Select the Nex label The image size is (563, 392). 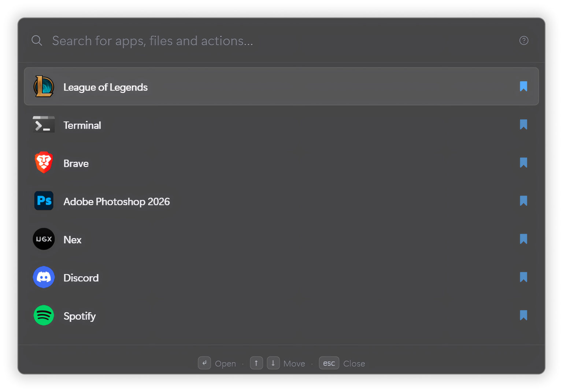(x=72, y=240)
